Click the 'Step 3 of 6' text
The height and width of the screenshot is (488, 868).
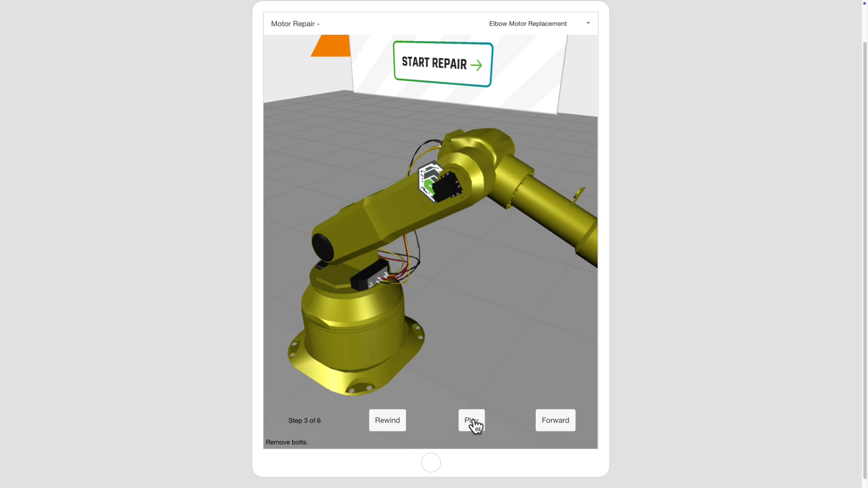coord(304,421)
